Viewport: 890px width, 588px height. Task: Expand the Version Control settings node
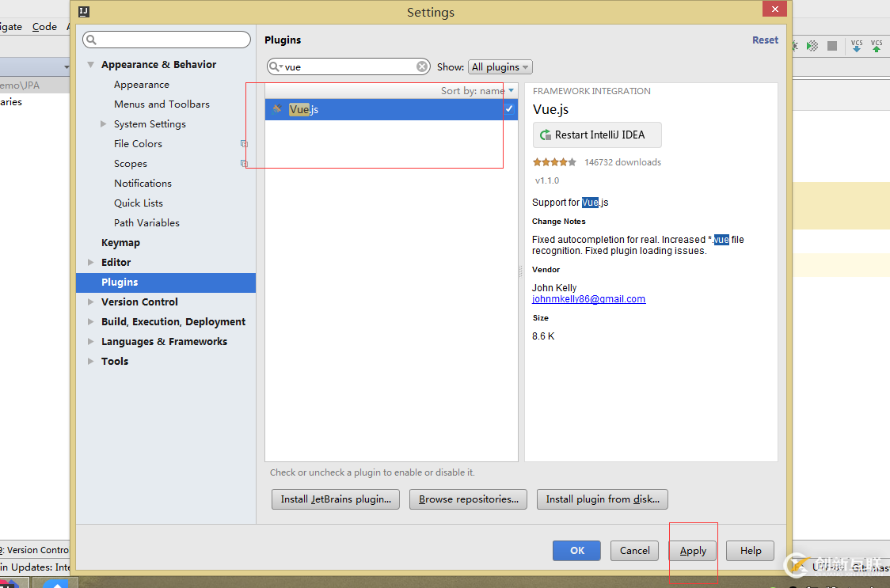coord(91,302)
